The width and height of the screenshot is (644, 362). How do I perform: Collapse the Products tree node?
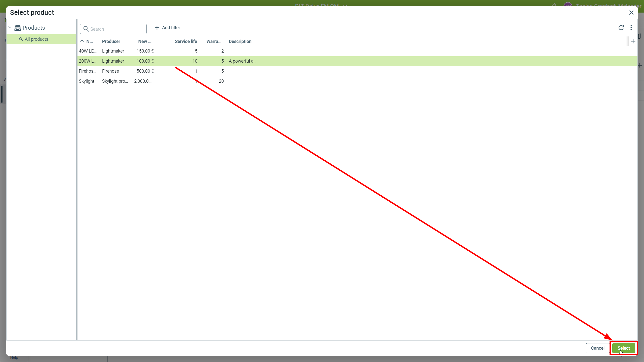[10, 28]
